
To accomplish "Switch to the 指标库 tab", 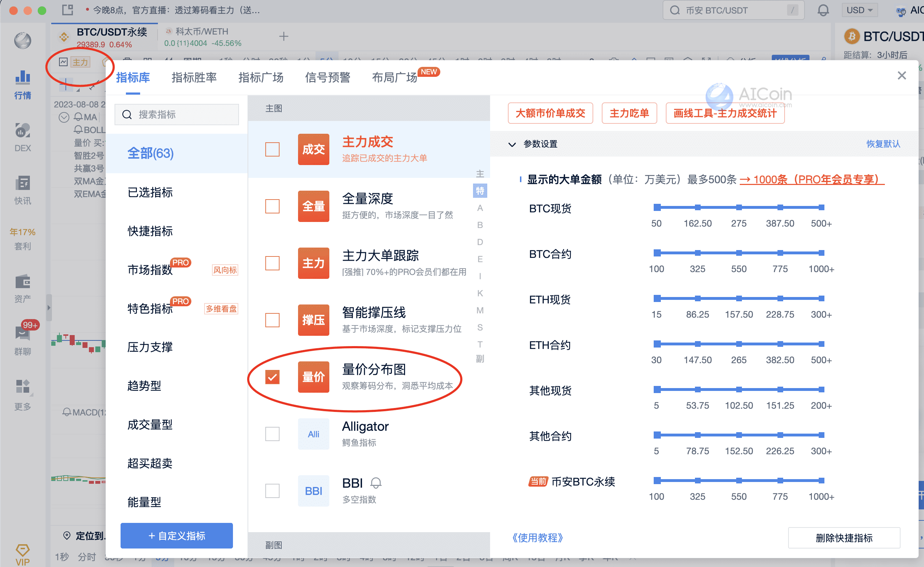I will [x=133, y=78].
